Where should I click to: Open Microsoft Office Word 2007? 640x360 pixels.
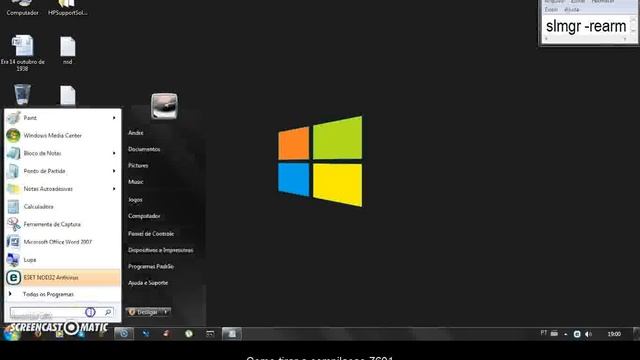tap(62, 242)
